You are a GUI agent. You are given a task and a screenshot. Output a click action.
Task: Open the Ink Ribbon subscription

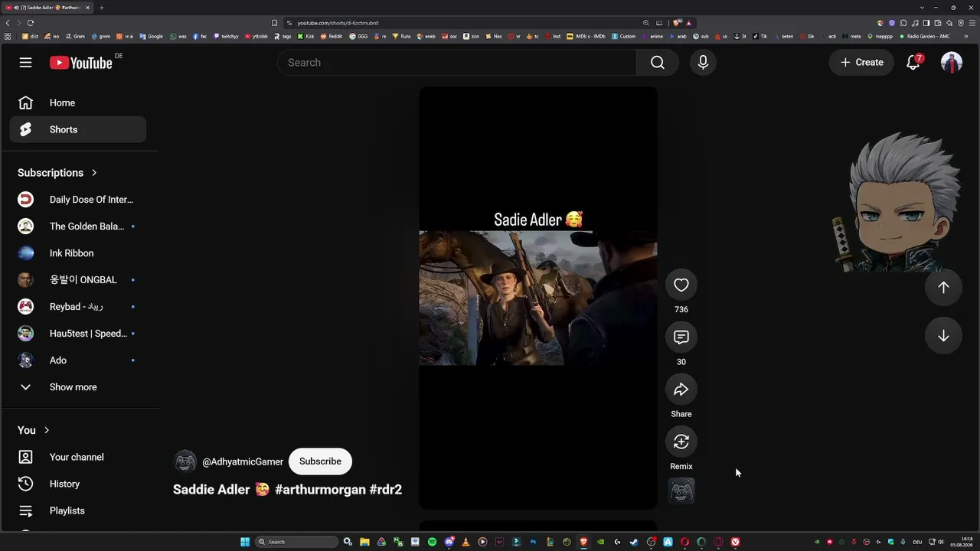[78, 253]
